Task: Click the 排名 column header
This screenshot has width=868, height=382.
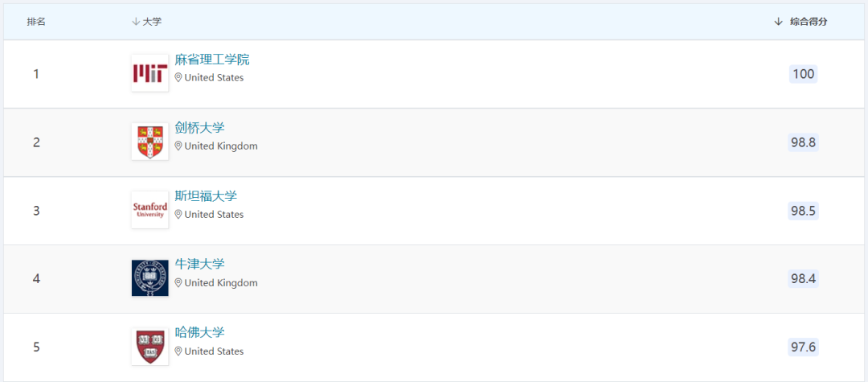Action: pos(36,22)
